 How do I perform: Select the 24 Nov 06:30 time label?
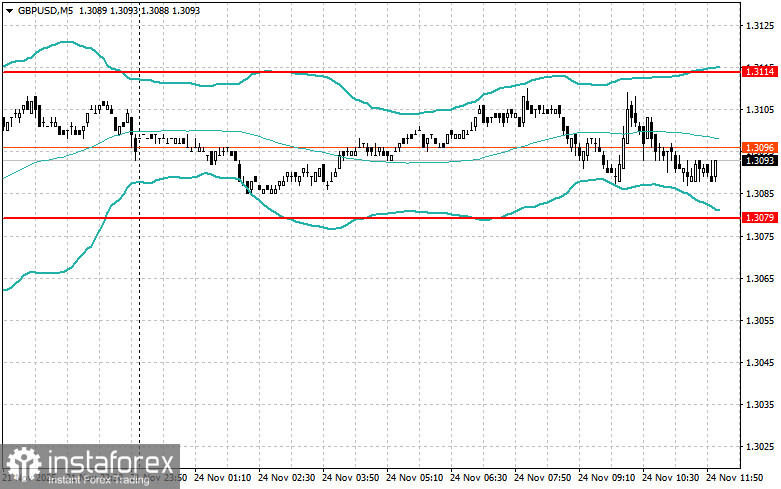(x=478, y=478)
